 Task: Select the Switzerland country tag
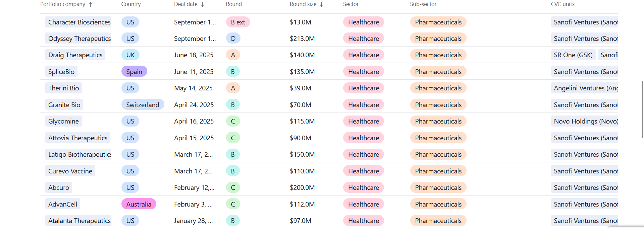(x=143, y=105)
